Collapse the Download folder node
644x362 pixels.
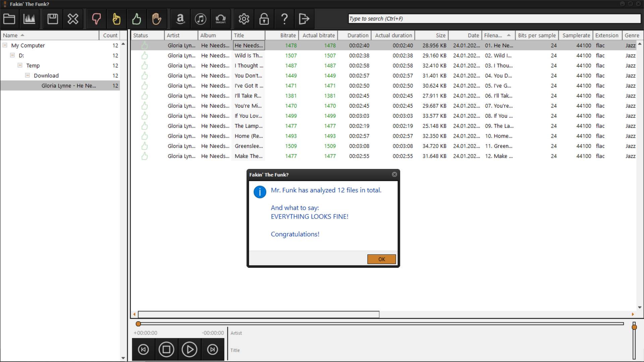click(28, 75)
